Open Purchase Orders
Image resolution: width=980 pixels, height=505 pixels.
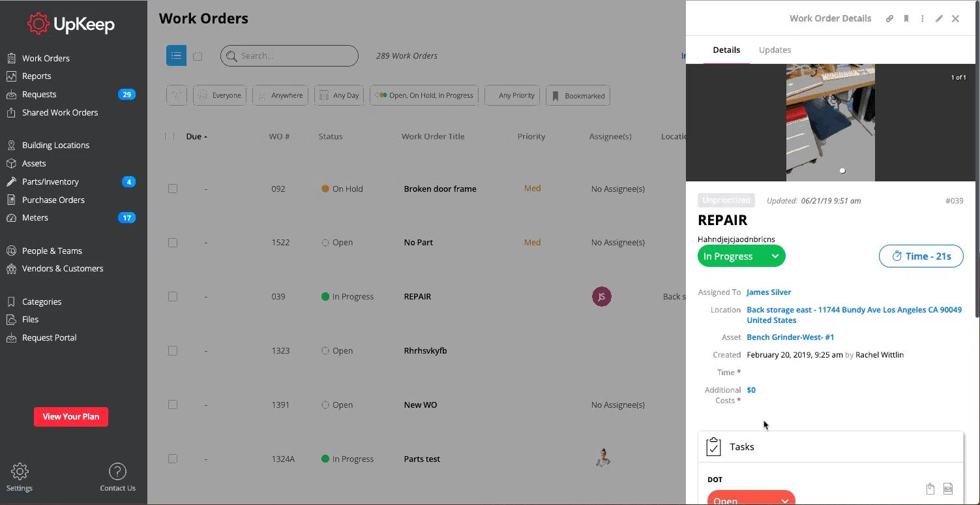53,200
